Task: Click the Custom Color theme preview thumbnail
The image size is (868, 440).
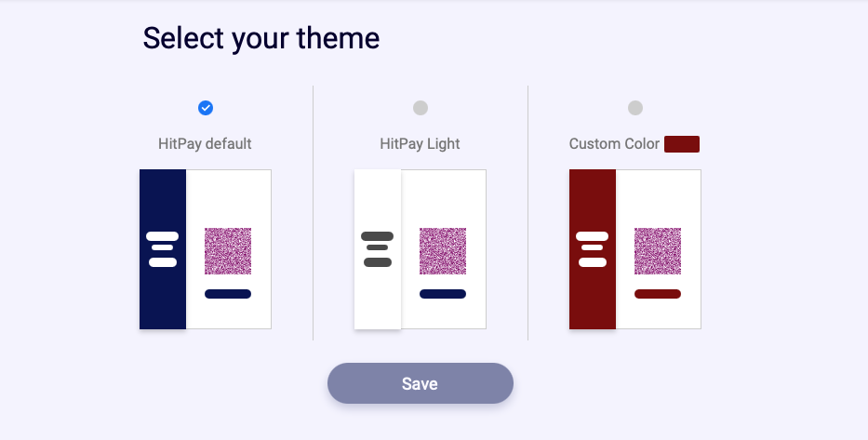Action: (x=634, y=249)
